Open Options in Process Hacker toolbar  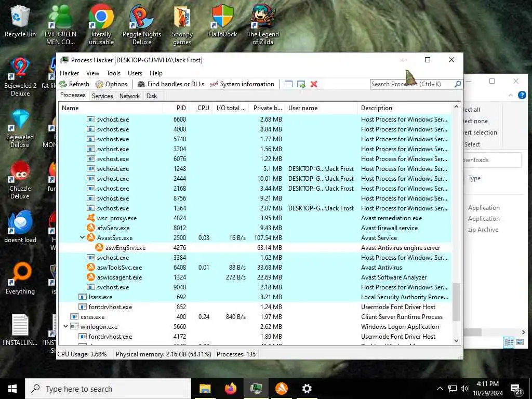(x=111, y=84)
